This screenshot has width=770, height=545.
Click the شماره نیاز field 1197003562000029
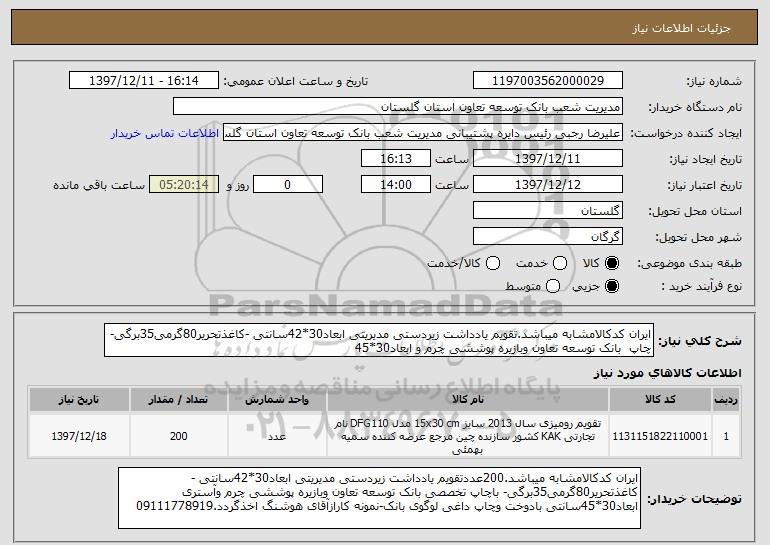click(x=548, y=81)
